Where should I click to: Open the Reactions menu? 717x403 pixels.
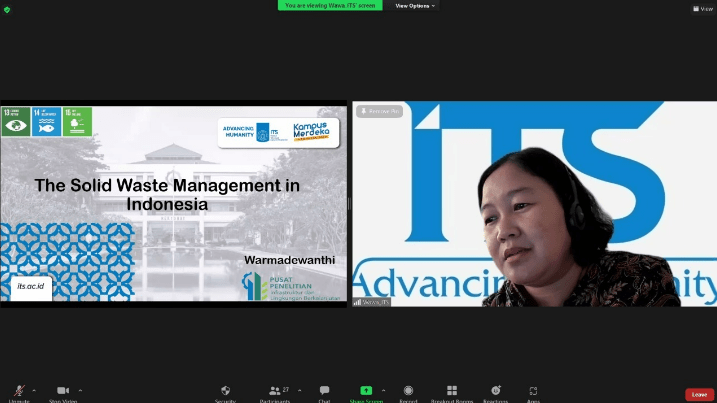[x=495, y=391]
